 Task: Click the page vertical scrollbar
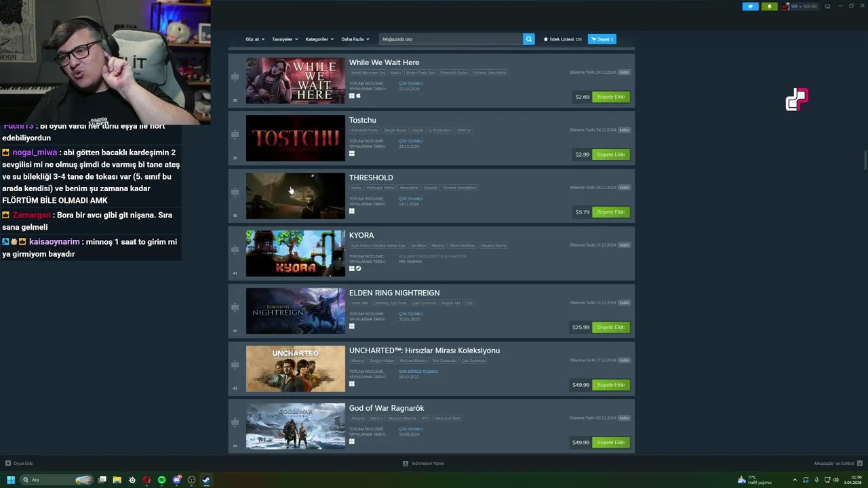[865, 161]
